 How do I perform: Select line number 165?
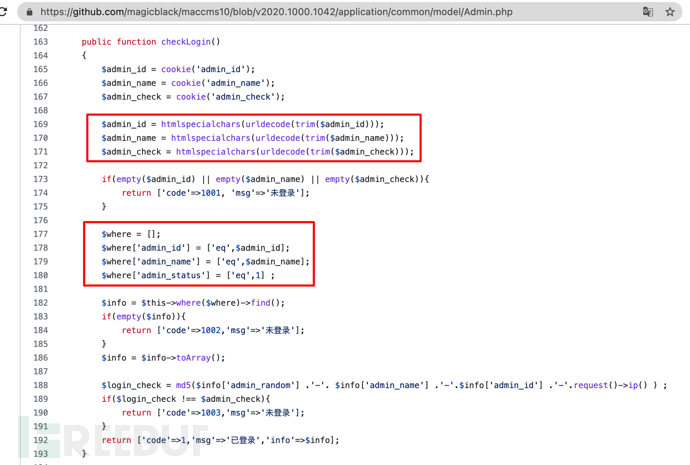[40, 69]
